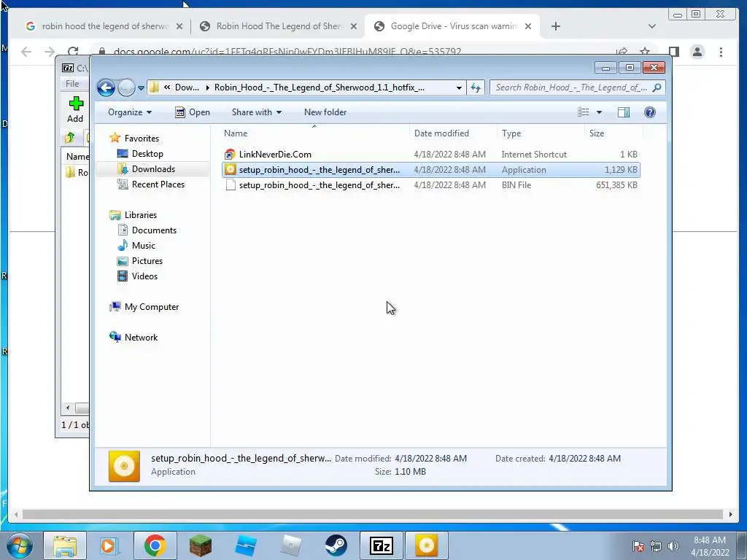The height and width of the screenshot is (560, 747).
Task: Click the Robin_Hood folder breadcrumb segment
Action: click(x=320, y=87)
